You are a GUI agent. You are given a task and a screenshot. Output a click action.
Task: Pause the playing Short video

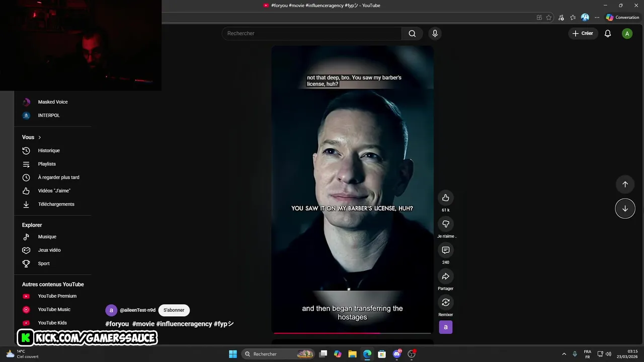352,190
